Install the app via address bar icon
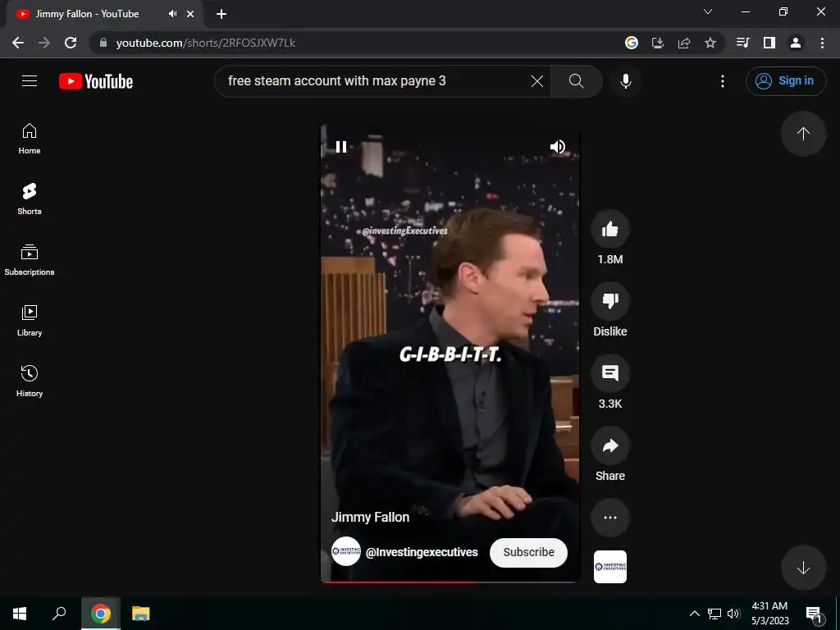The width and height of the screenshot is (840, 630). 658,43
